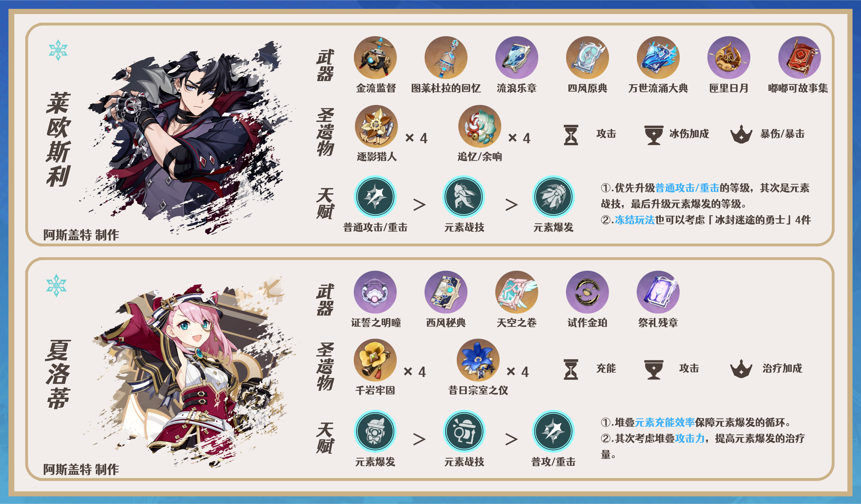Viewport: 861px width, 504px height.
Task: Click the 天空之卷 weapon icon
Action: click(x=517, y=292)
